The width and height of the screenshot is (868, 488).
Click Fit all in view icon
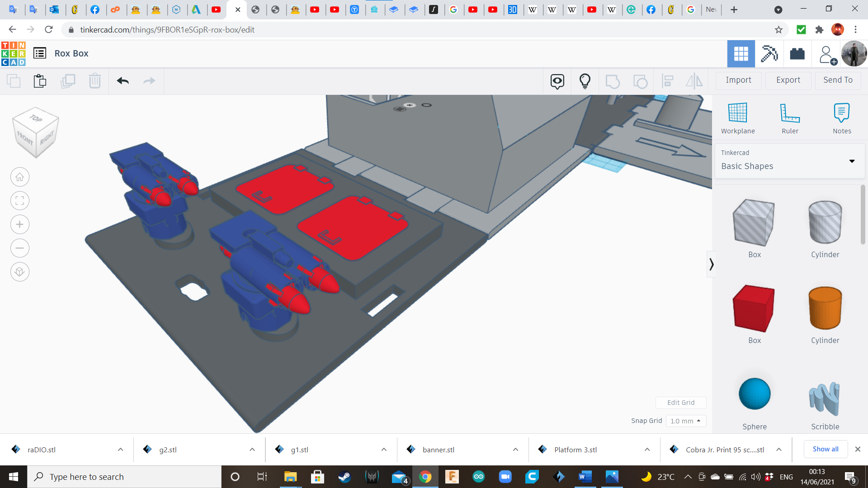click(20, 201)
